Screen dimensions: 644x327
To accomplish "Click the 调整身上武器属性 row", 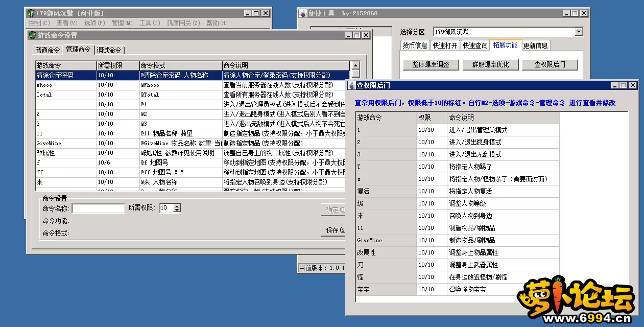I will 458,265.
